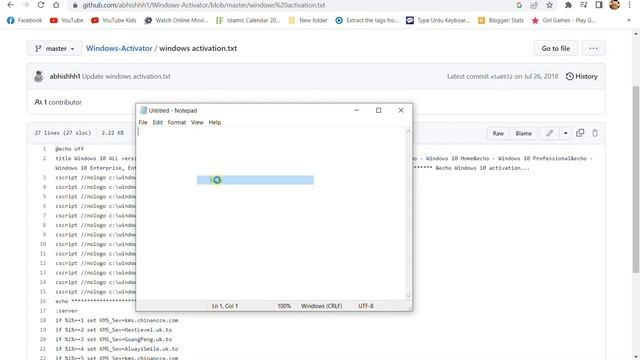Open the Notepad Help menu
This screenshot has width=640, height=360.
tap(215, 122)
